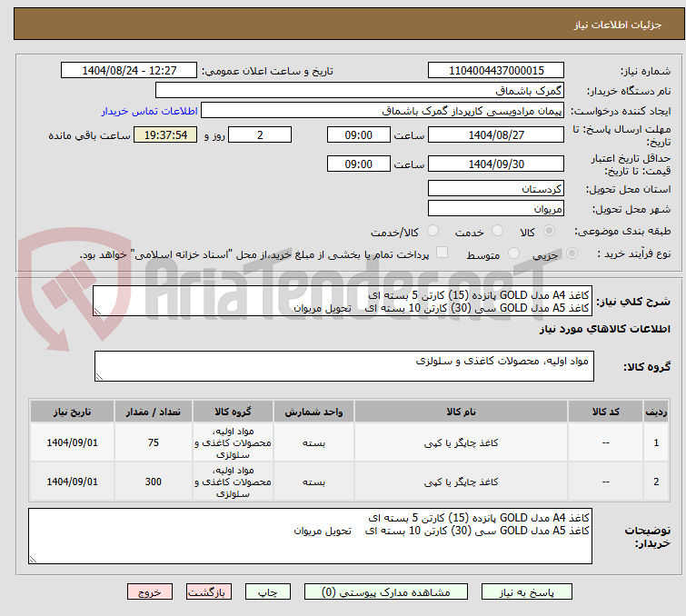Click row 2 date 1404/09/01
Viewport: 686px width, 616px height.
72,482
